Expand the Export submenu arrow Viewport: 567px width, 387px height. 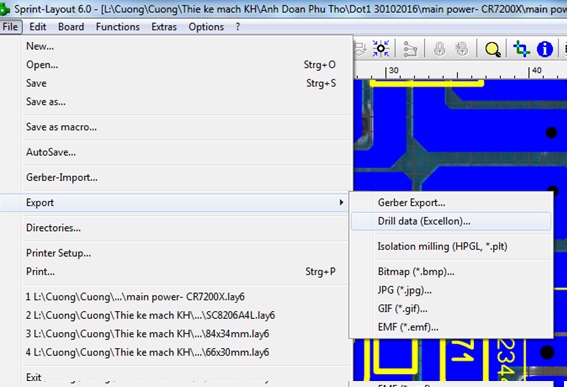point(341,202)
